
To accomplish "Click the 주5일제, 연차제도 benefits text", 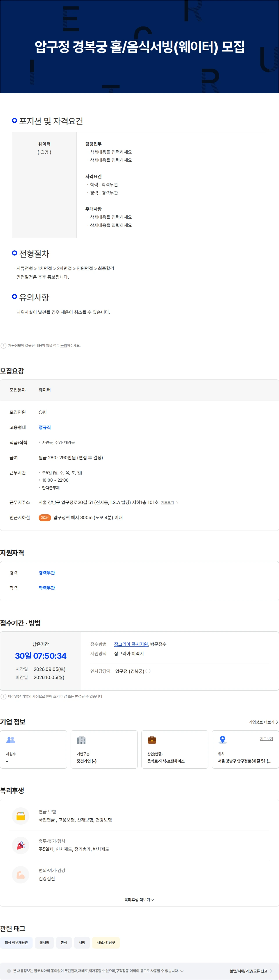I will pos(74,849).
